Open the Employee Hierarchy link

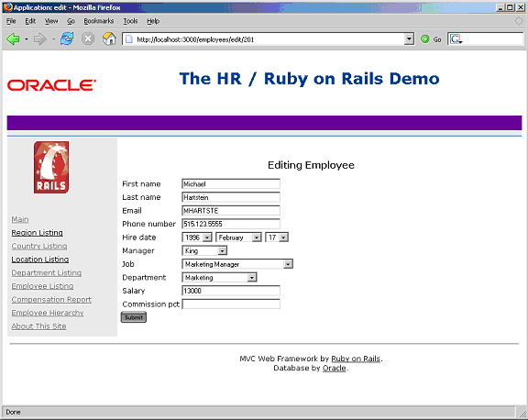(48, 313)
